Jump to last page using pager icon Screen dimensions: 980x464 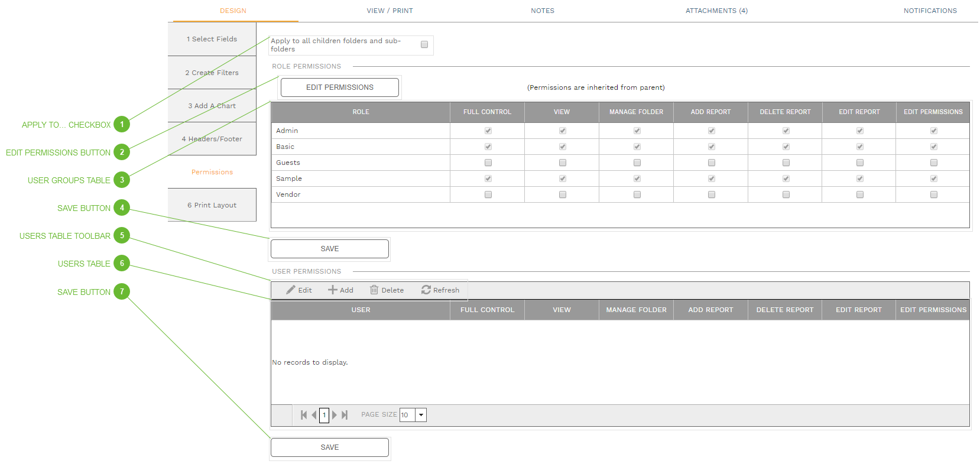[345, 415]
